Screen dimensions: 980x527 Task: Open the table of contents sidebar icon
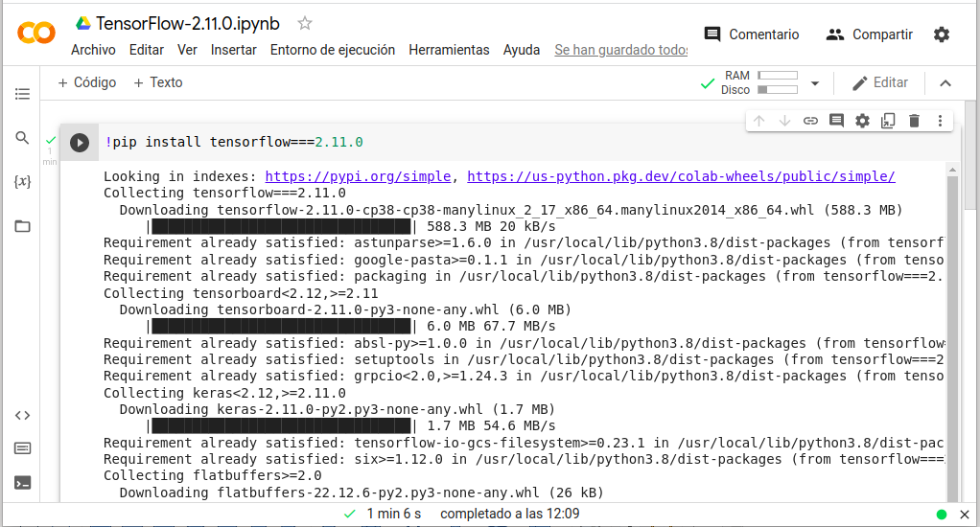22,94
